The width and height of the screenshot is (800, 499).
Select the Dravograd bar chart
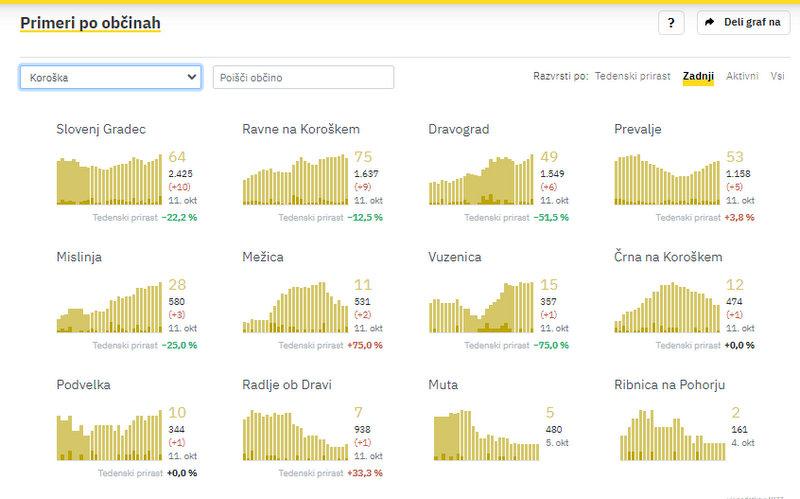(480, 180)
